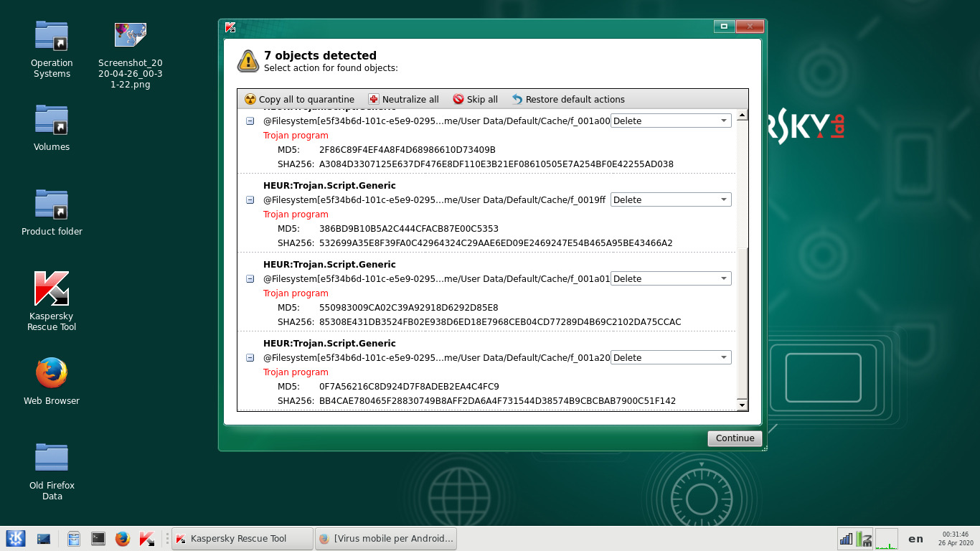The image size is (980, 551).
Task: Click HEUR:Trojan.Script.Generic title above f_001a01
Action: (x=329, y=265)
